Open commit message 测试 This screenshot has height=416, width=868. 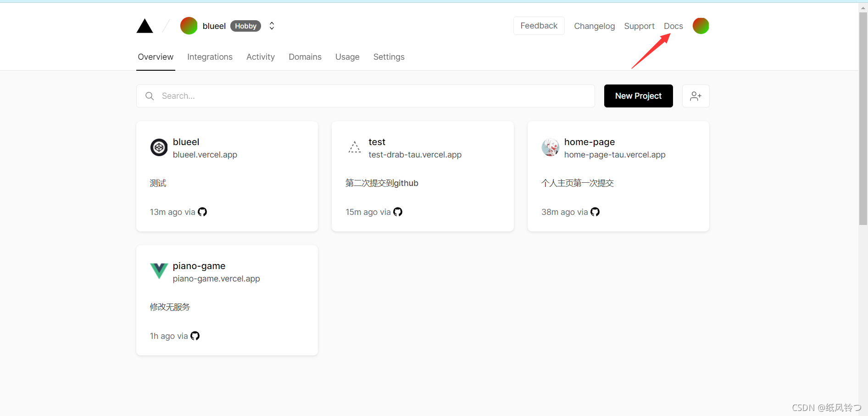point(158,183)
